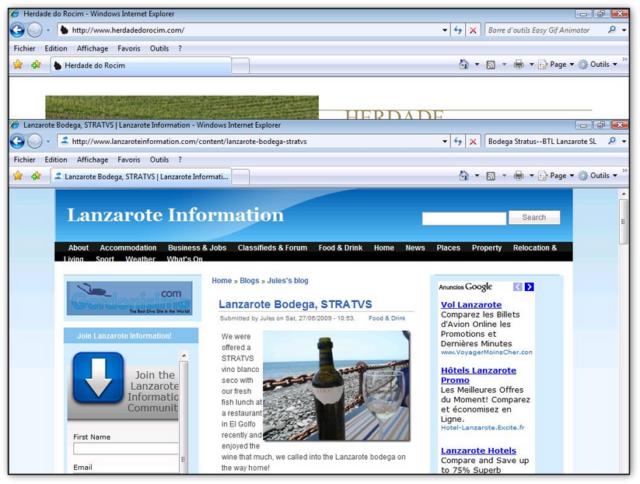Click page vertical scrollbar thumb in Lanzarote window
Screen dimensions: 640x484
[x=623, y=222]
